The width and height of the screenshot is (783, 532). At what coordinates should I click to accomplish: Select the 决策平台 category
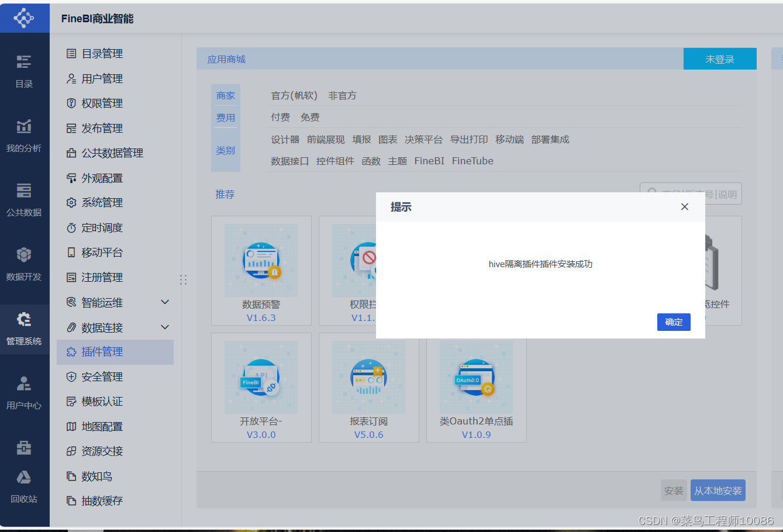pos(423,140)
